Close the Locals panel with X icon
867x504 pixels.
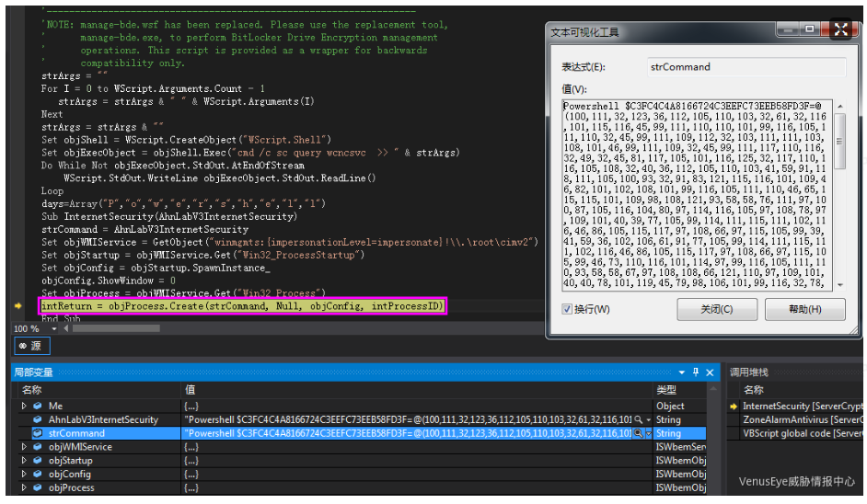(x=710, y=372)
